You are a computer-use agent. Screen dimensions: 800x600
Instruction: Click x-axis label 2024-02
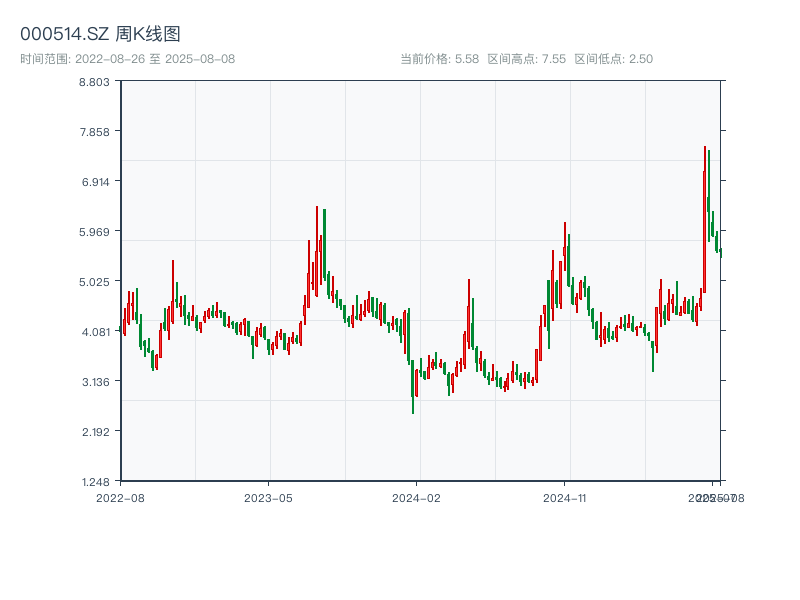tap(416, 498)
